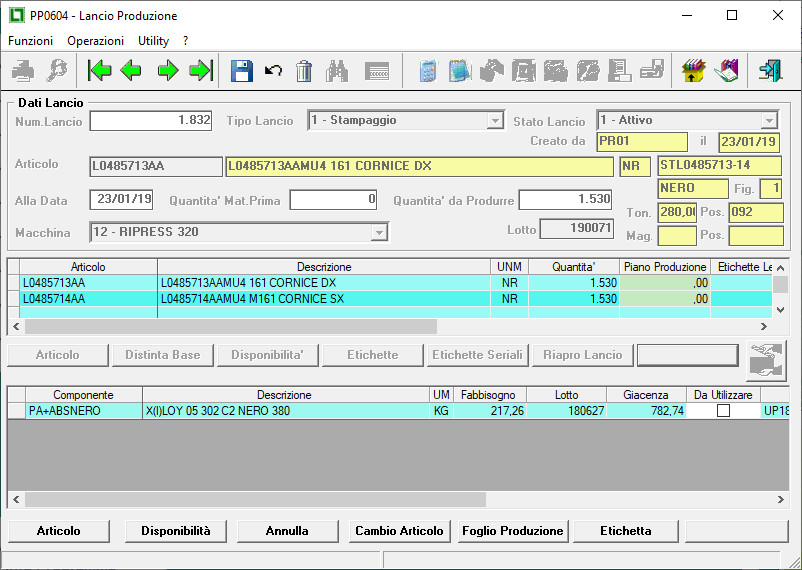Click the Annulla button
This screenshot has width=802, height=570.
click(287, 531)
